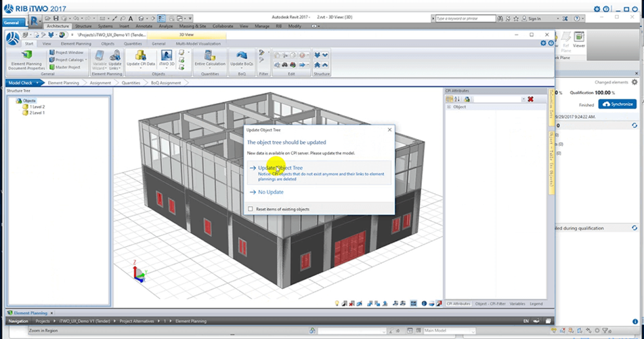Select 1 Level 2 in Structure Tree
This screenshot has height=339, width=644.
(36, 106)
